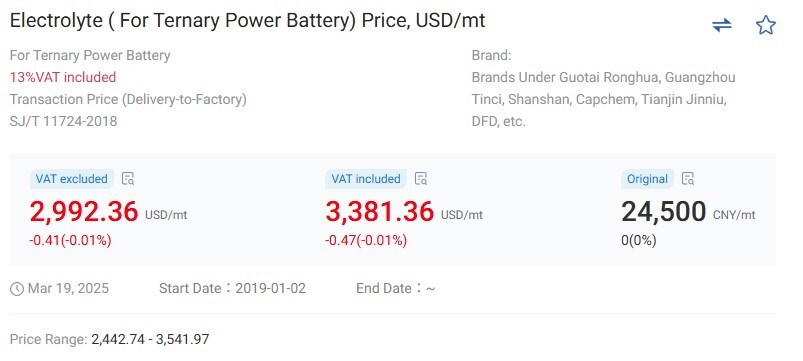Select the VAT excluded tag
The width and height of the screenshot is (803, 361).
(72, 179)
